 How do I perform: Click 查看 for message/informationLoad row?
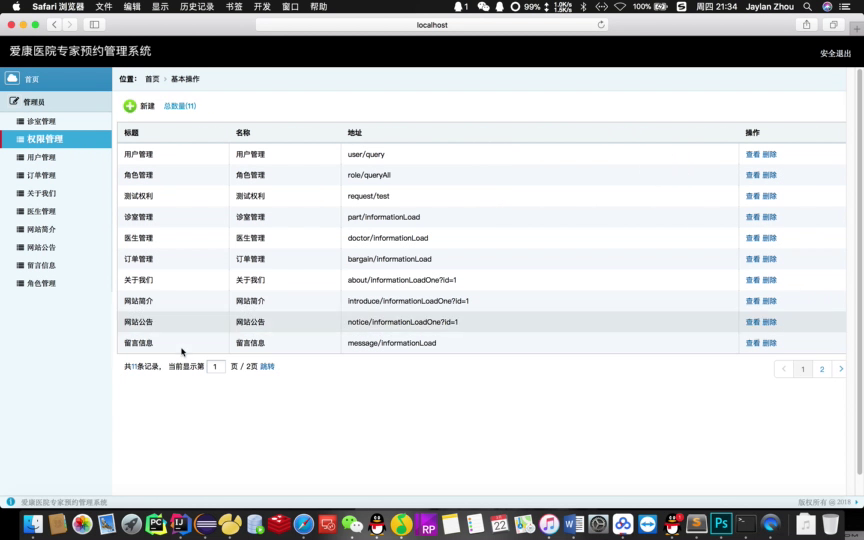pos(753,343)
